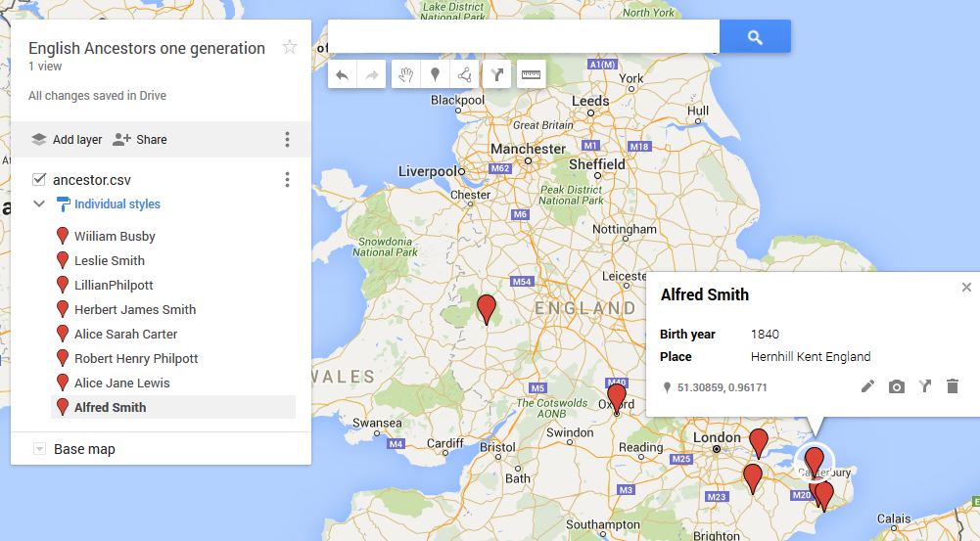Select the Draw a line tool
980x541 pixels.
(x=464, y=75)
